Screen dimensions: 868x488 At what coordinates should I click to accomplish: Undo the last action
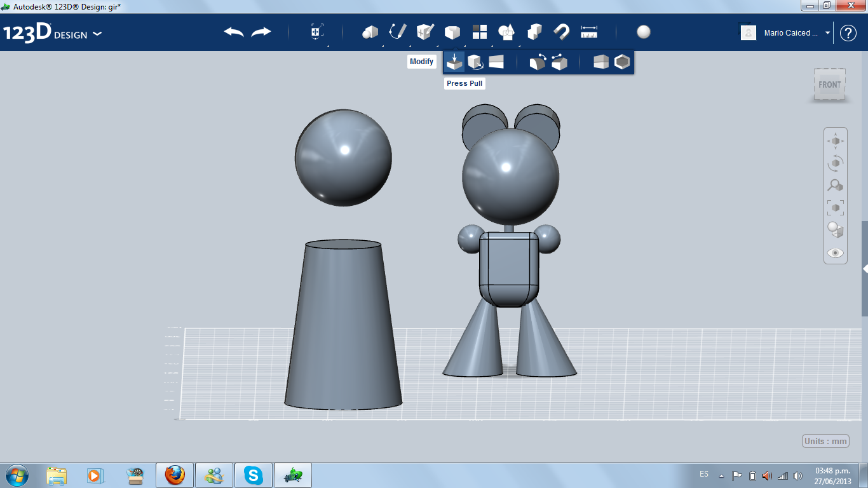point(234,32)
